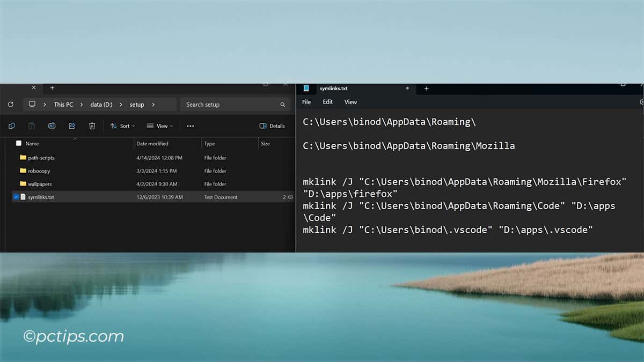Image resolution: width=644 pixels, height=362 pixels.
Task: Open the File menu in Notepad
Action: (306, 102)
